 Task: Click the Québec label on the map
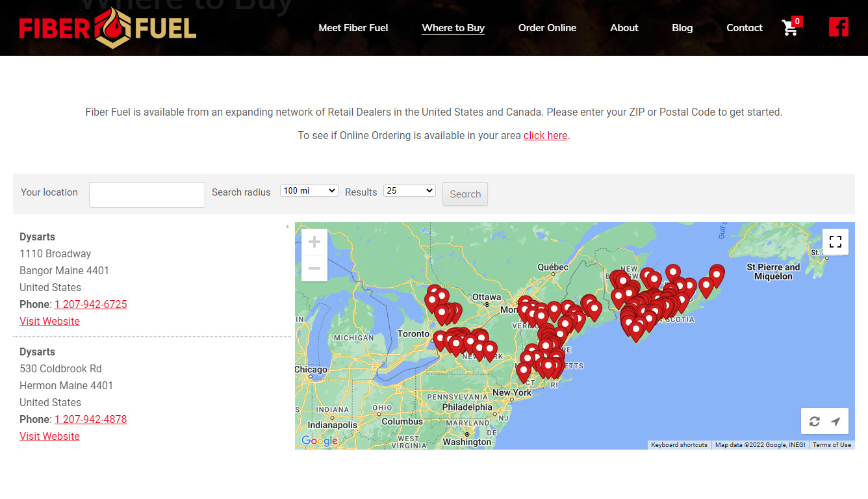pyautogui.click(x=553, y=268)
